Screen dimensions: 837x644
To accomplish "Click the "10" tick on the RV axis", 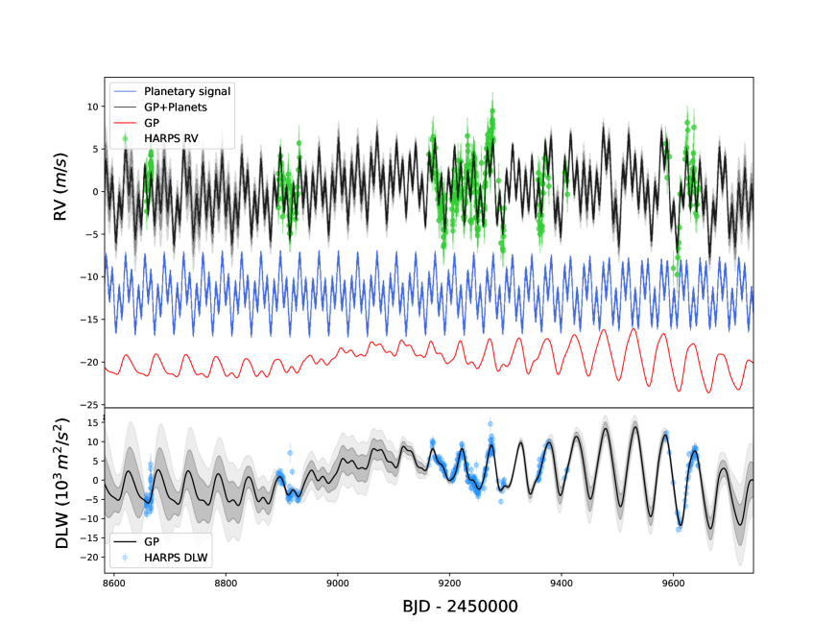I will 93,107.
